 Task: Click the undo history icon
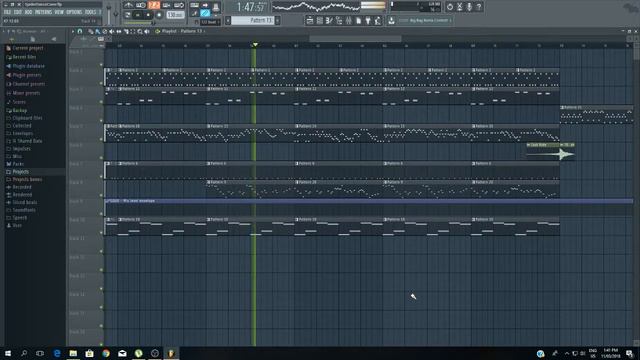(x=450, y=7)
